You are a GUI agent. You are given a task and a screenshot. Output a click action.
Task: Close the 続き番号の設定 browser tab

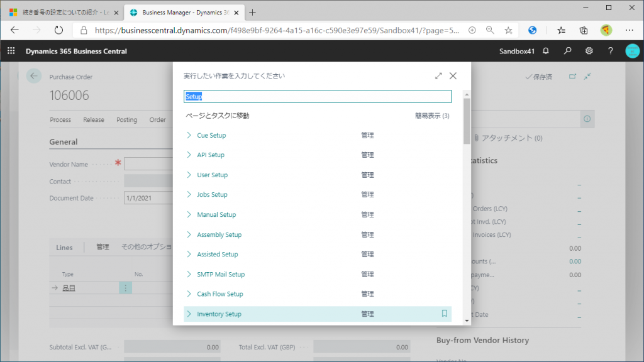(116, 13)
